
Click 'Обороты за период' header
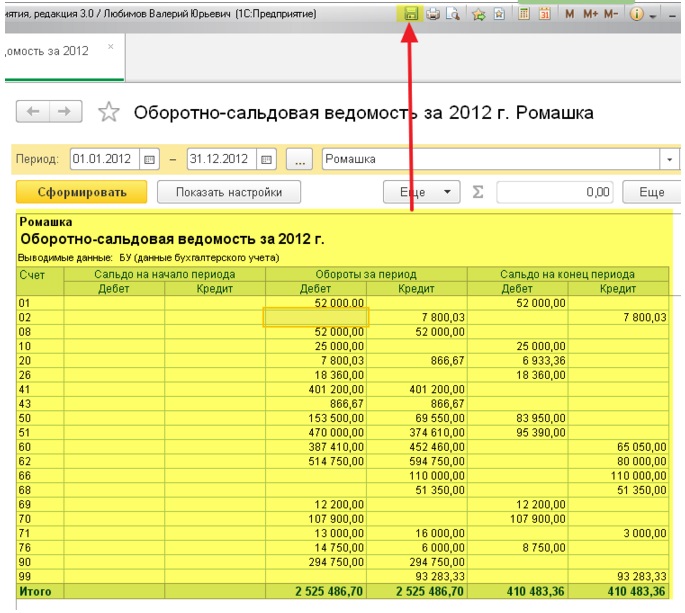pos(366,274)
